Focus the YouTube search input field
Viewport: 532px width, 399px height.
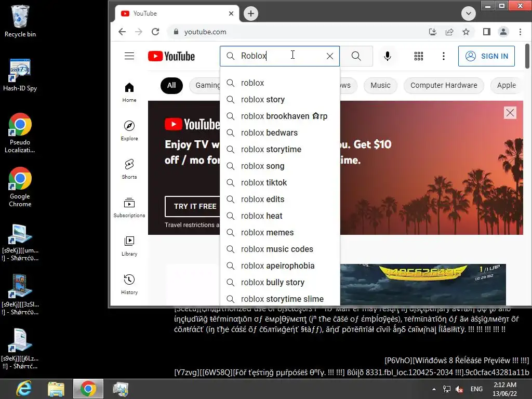[x=280, y=56]
